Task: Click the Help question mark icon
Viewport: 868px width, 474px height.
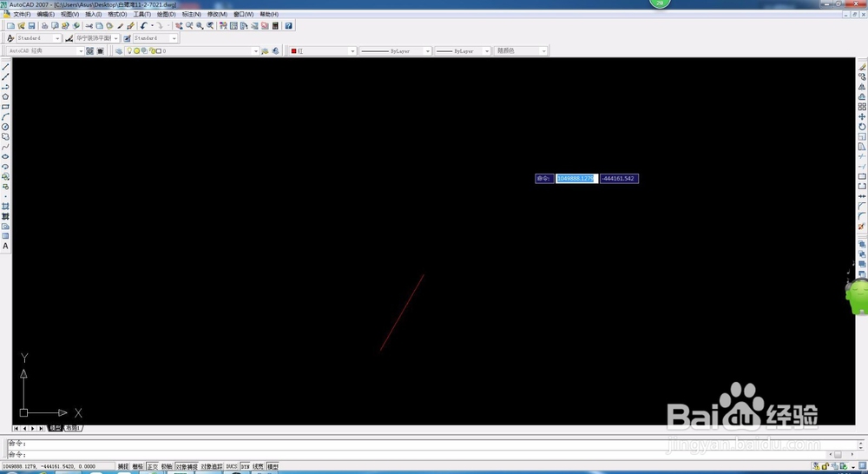Action: click(x=288, y=25)
